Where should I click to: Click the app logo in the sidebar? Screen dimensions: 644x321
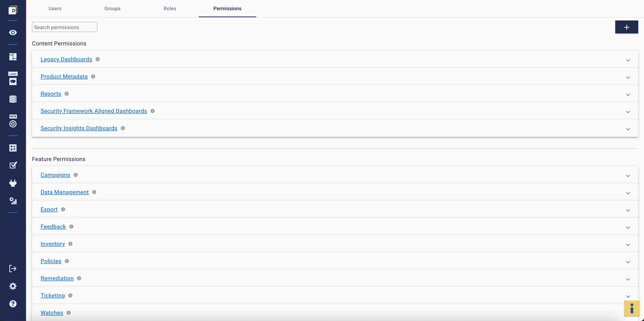pyautogui.click(x=13, y=10)
